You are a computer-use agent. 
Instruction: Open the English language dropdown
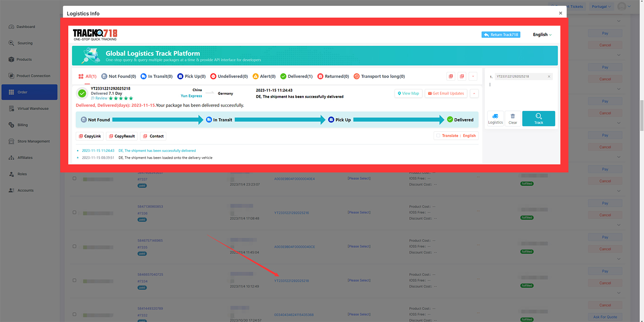[x=542, y=35]
